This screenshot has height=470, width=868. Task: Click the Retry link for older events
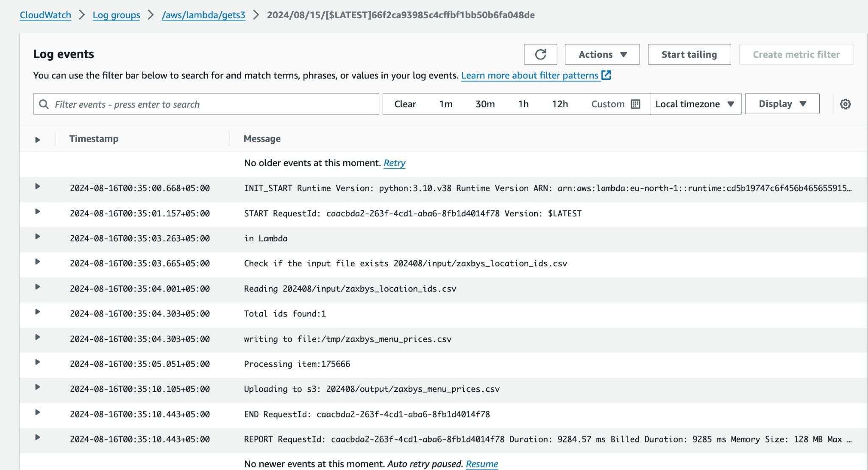[x=394, y=163]
